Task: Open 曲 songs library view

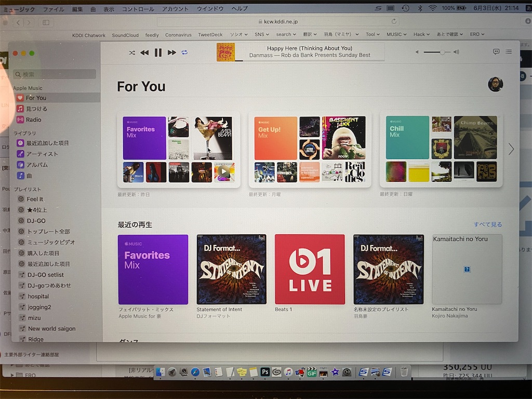Action: [x=29, y=176]
